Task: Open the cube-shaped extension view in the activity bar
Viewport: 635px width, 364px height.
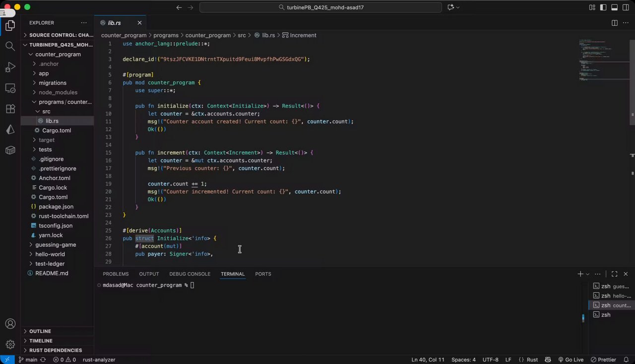Action: click(10, 150)
